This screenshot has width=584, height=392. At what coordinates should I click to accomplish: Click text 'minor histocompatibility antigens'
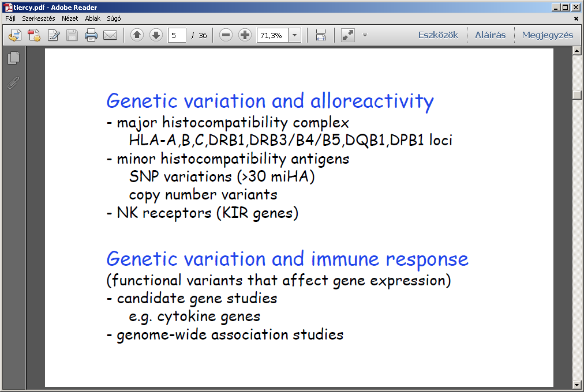coord(233,159)
